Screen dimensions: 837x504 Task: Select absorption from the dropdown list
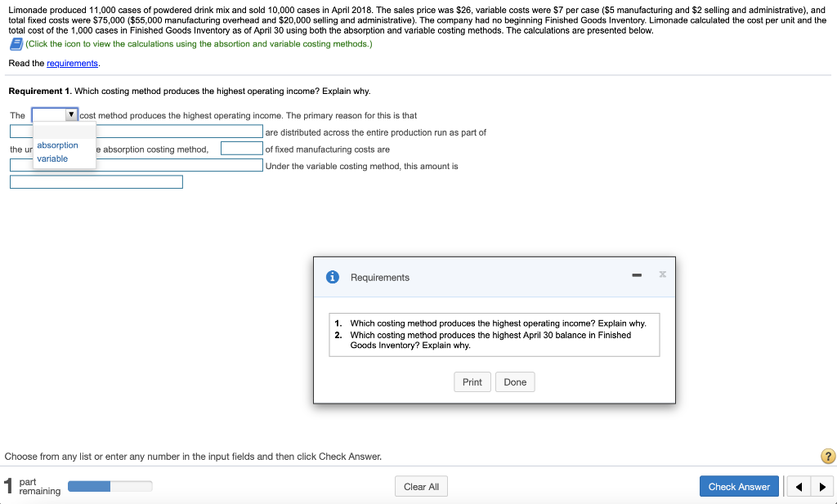tap(58, 145)
